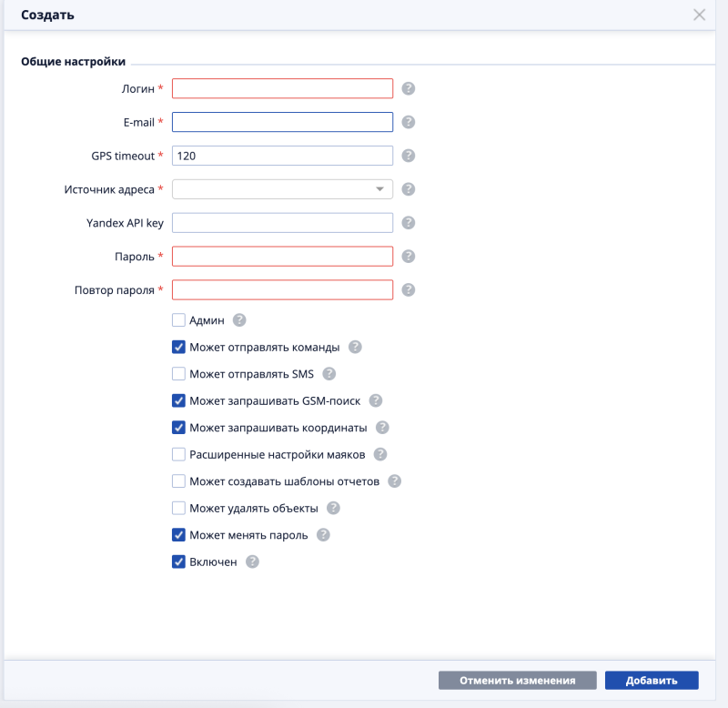Show help for Включен option
Screen dimensions: 728x708
tap(253, 562)
